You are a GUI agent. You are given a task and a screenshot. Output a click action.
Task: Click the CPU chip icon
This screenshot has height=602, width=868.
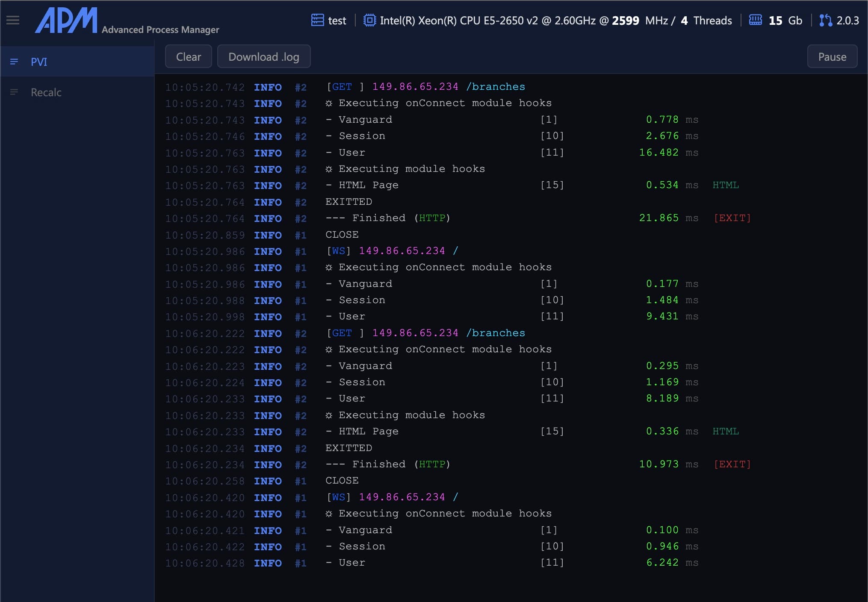point(369,20)
